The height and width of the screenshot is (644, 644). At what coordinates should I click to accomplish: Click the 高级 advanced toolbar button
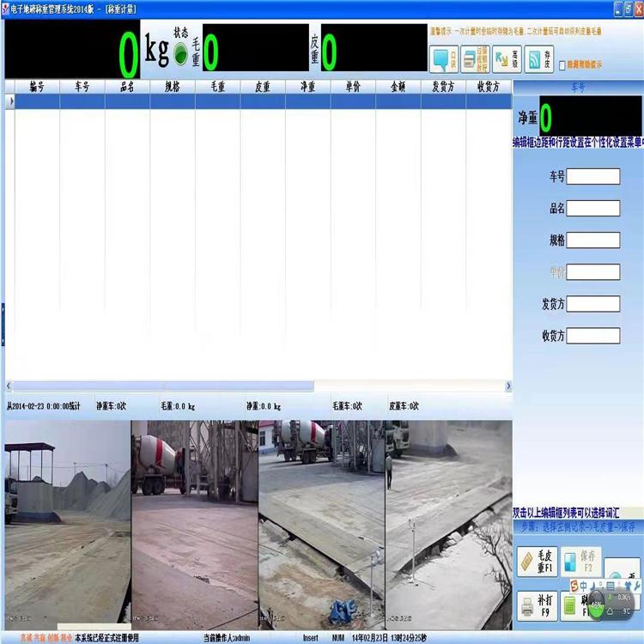click(507, 58)
